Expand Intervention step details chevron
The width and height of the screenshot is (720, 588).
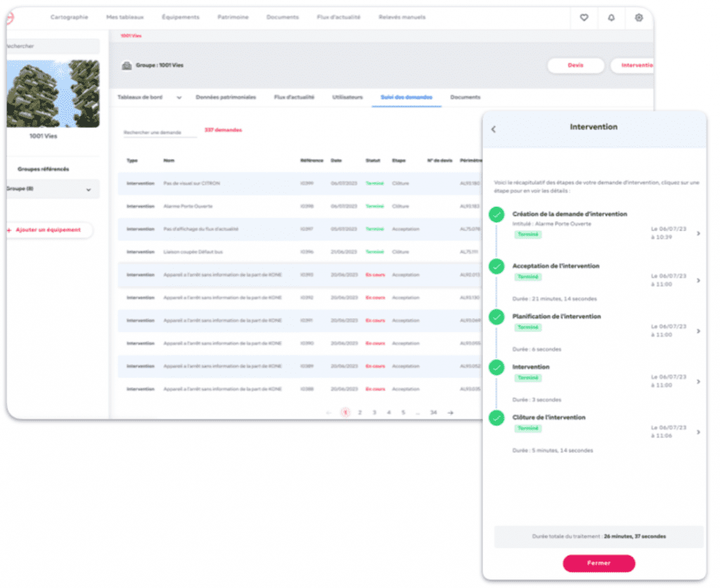coord(697,382)
